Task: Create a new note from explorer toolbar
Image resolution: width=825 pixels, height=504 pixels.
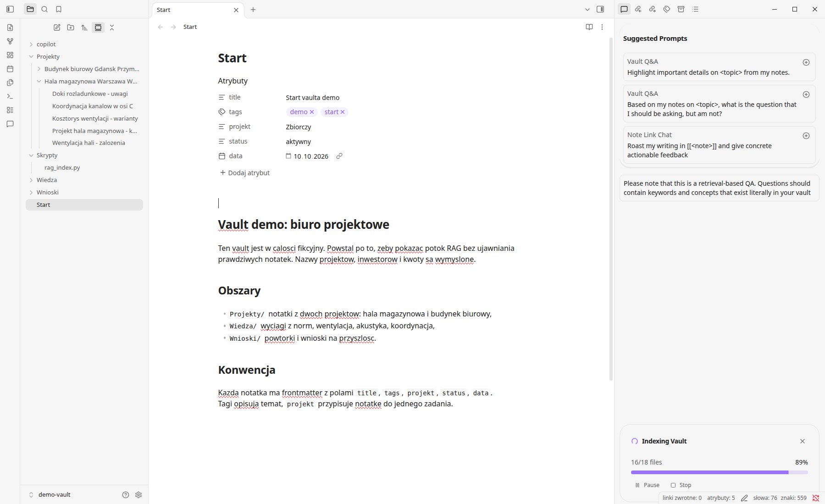Action: tap(57, 28)
